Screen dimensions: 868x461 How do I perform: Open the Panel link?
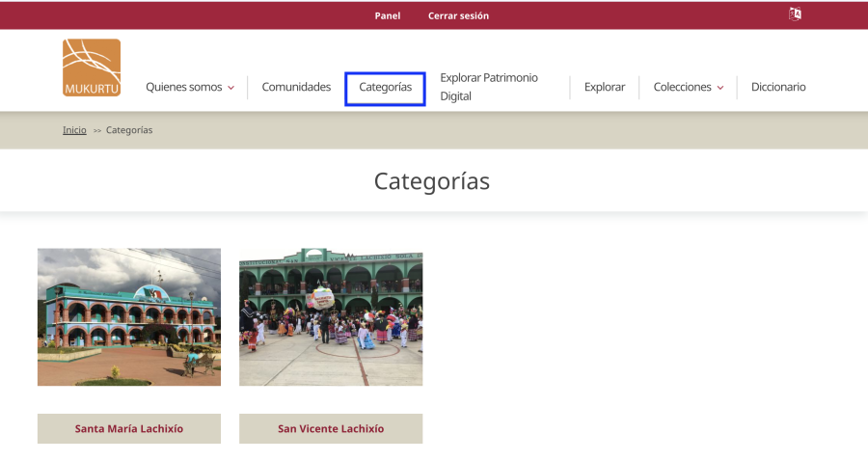click(388, 15)
